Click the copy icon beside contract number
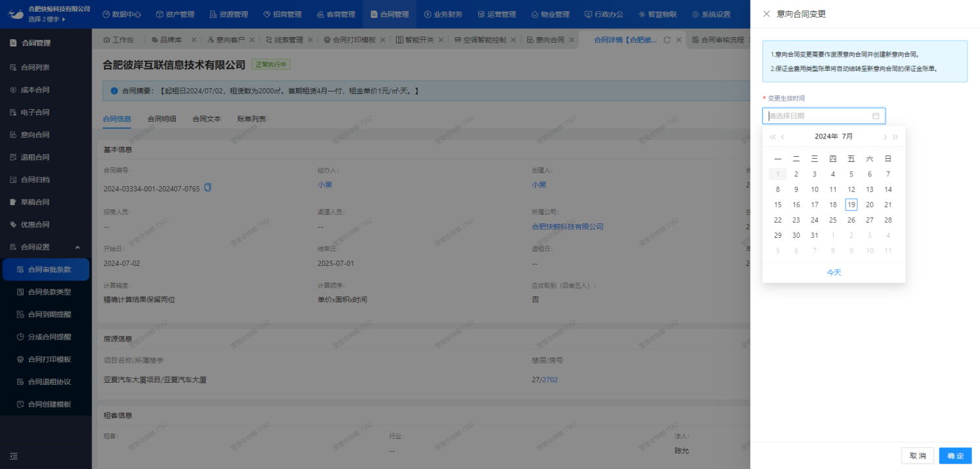 (x=208, y=188)
